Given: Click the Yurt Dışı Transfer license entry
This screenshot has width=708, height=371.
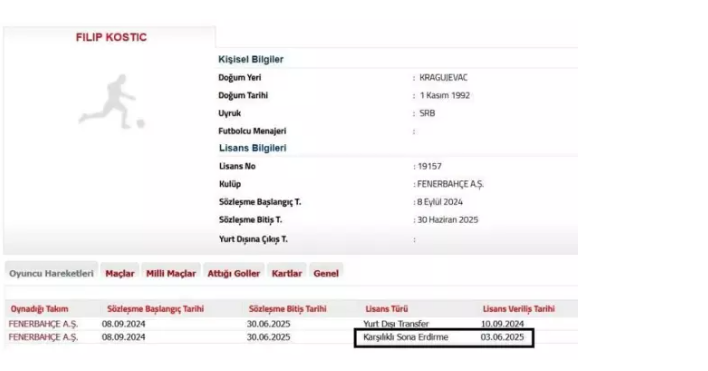Looking at the screenshot, I should tap(396, 324).
